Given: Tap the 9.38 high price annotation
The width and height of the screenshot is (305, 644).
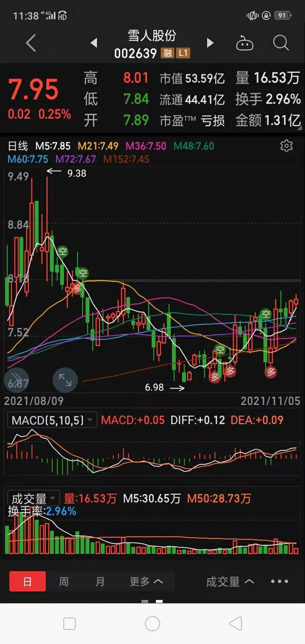Looking at the screenshot, I should pyautogui.click(x=77, y=174).
